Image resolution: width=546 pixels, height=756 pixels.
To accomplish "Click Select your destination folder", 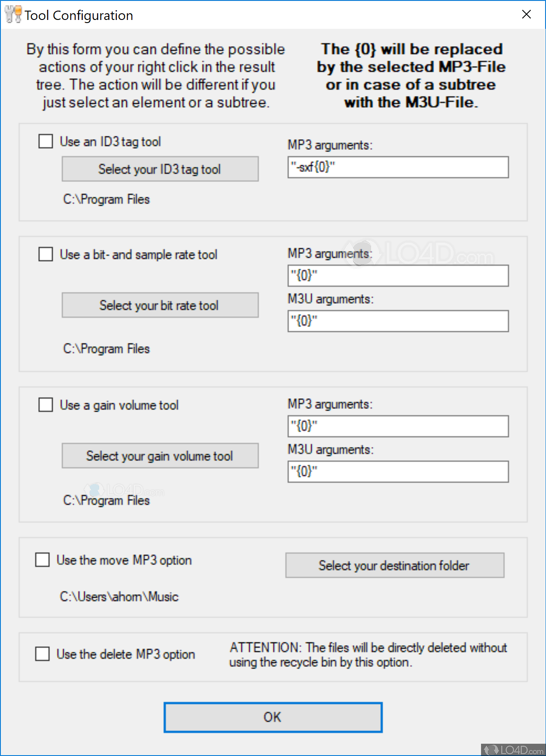I will click(395, 565).
